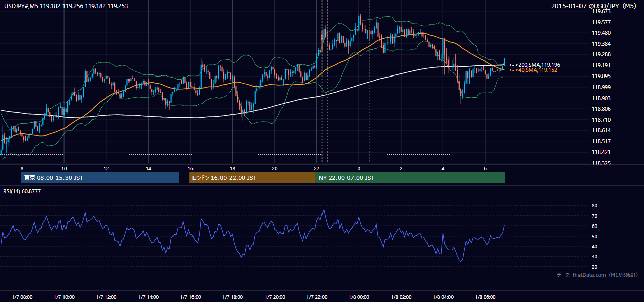Click the 1/7 08:00 bottom time label
This screenshot has width=644, height=302.
pos(22,297)
